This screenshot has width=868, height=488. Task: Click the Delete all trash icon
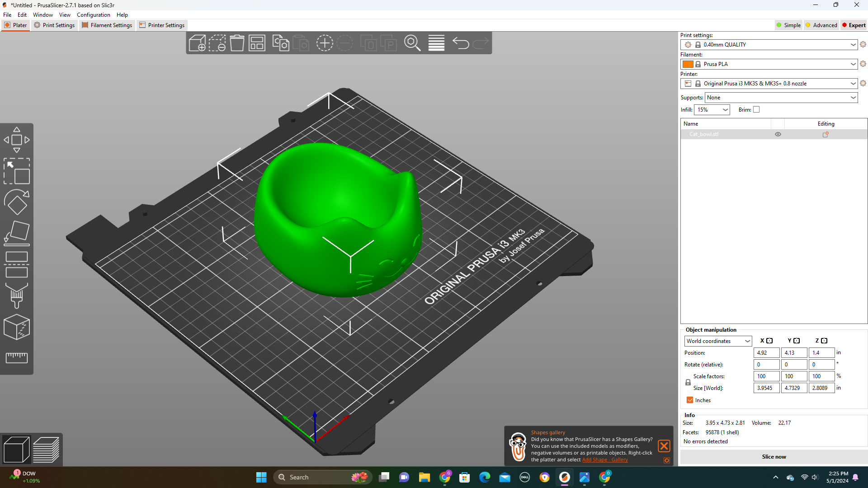click(x=237, y=43)
